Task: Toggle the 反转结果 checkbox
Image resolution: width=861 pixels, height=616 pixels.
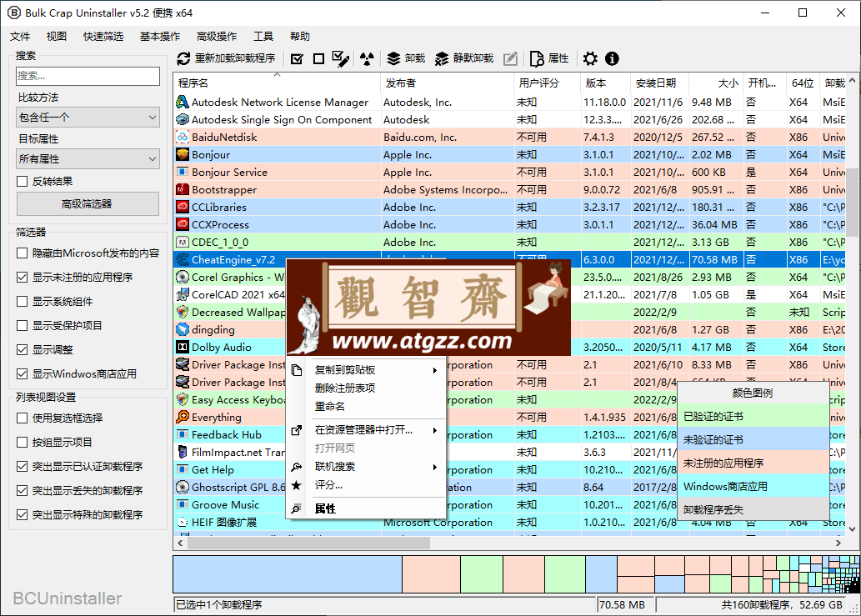Action: [23, 181]
